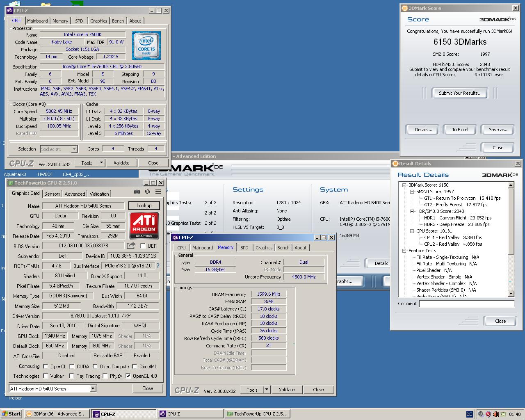This screenshot has height=420, width=525.
Task: Collapse 3DMark Score: 6150 tree node
Action: pyautogui.click(x=404, y=185)
